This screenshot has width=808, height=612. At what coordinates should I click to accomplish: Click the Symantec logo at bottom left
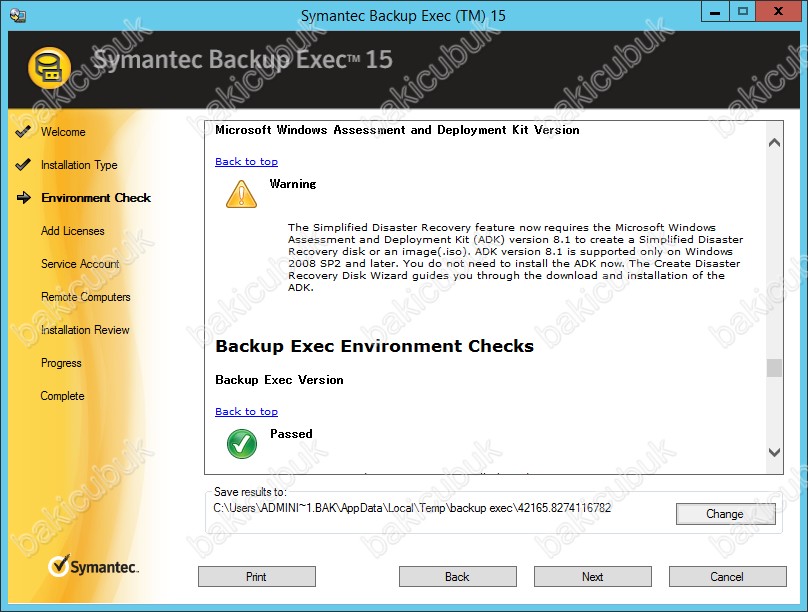[x=94, y=566]
